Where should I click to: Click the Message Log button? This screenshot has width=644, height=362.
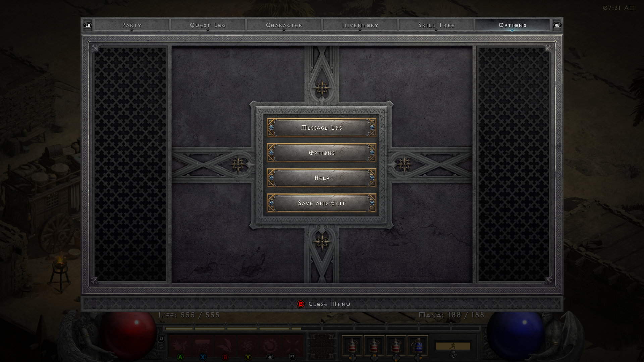point(321,127)
